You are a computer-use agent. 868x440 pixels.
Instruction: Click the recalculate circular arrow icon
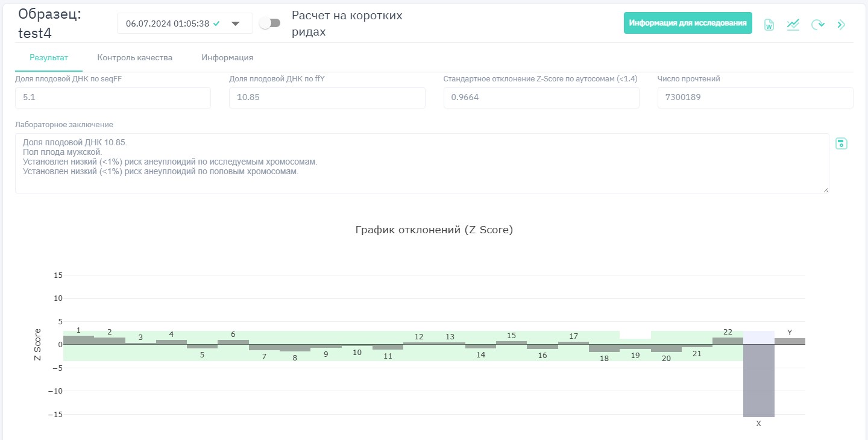tap(817, 25)
